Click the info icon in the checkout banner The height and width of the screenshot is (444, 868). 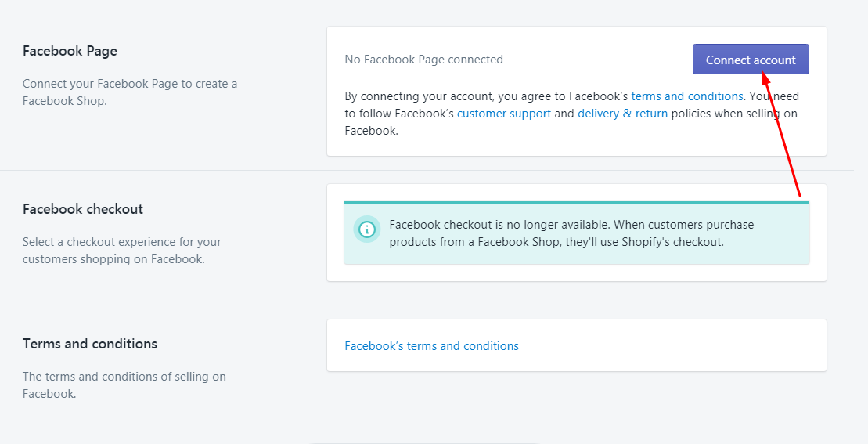366,229
